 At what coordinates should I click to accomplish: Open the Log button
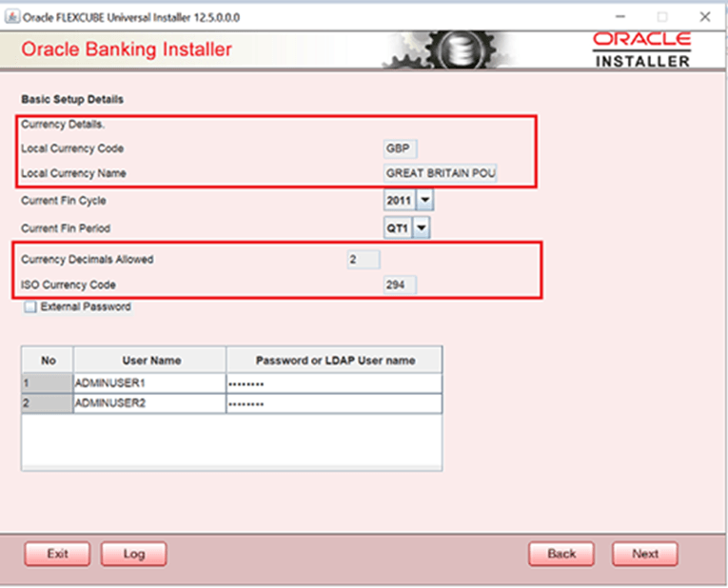click(134, 554)
